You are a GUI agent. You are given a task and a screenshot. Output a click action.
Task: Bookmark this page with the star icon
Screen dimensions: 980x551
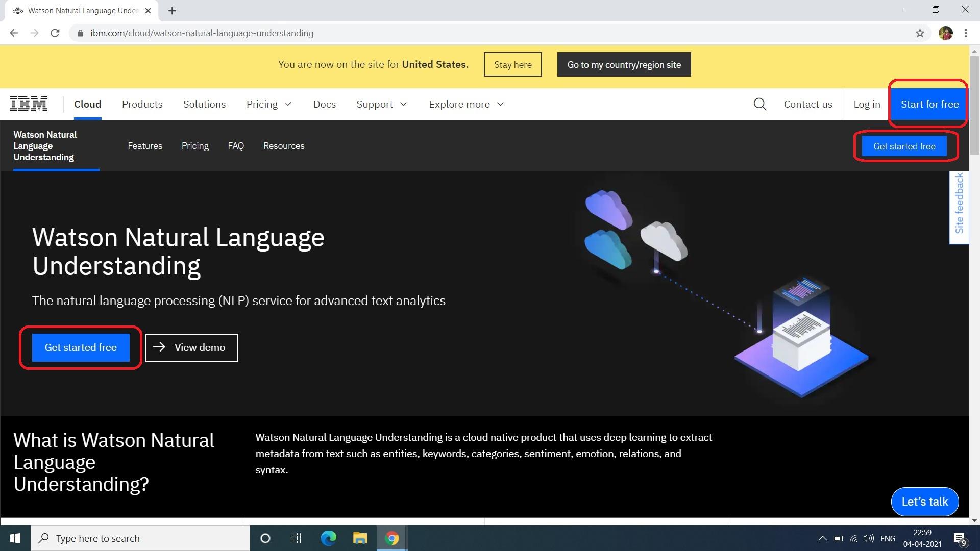coord(920,33)
